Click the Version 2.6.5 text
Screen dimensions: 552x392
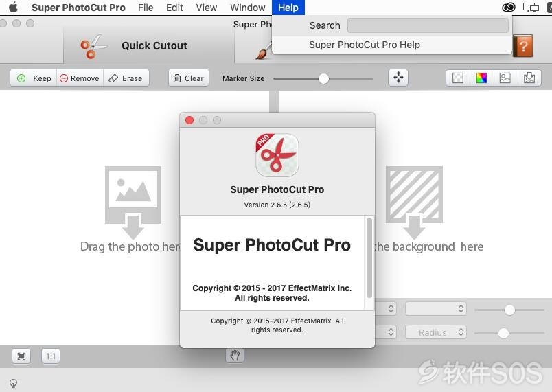coord(277,205)
